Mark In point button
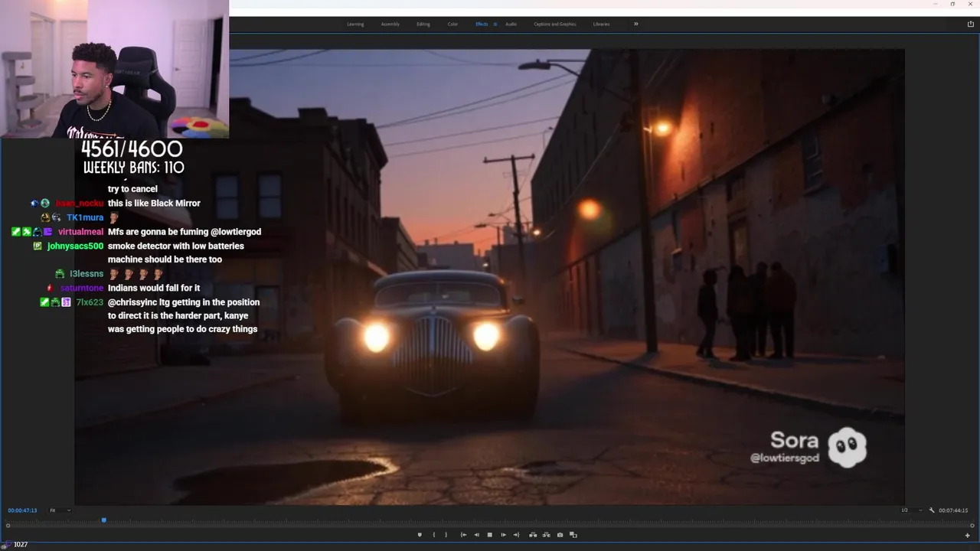 pyautogui.click(x=434, y=535)
